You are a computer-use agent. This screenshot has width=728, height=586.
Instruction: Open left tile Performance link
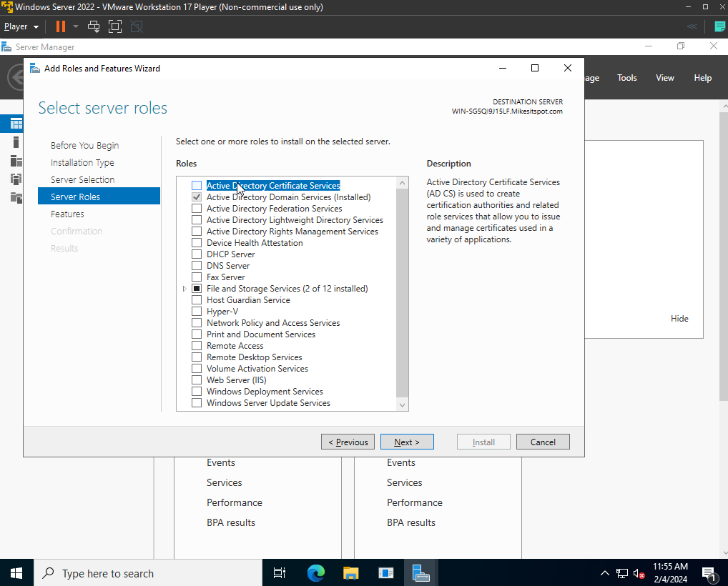click(235, 502)
